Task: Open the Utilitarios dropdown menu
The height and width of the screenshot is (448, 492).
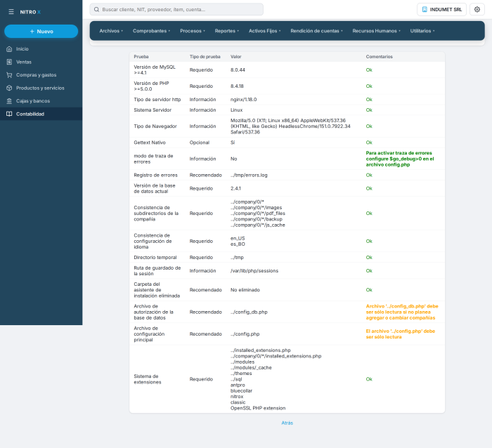Action: 422,31
